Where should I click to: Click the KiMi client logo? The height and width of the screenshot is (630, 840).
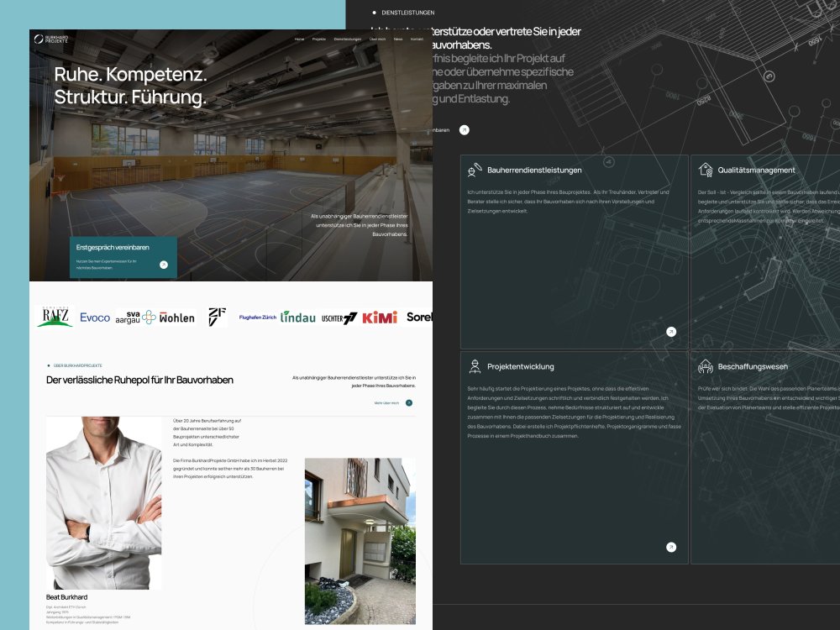pos(380,318)
